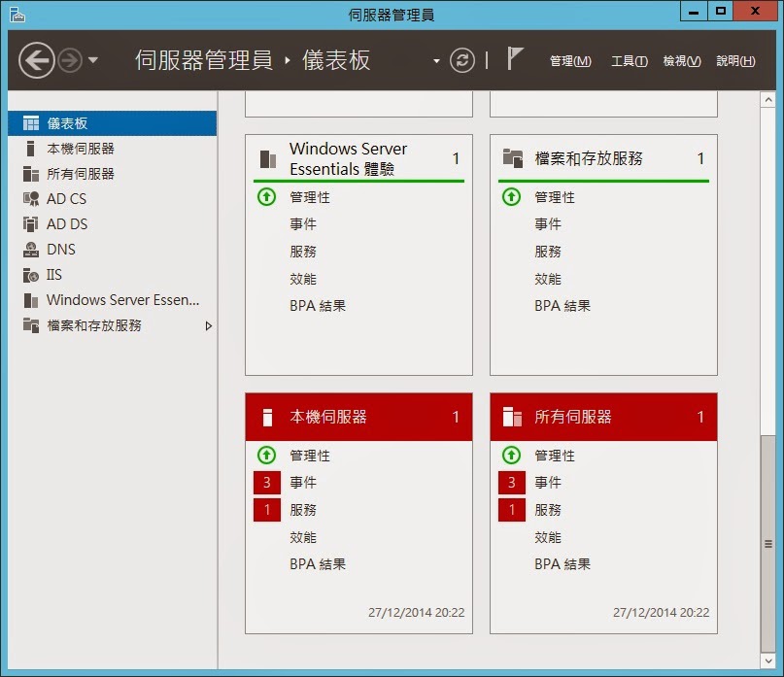The height and width of the screenshot is (677, 784).
Task: Open Windows Server Essen... in the sidebar
Action: [113, 300]
